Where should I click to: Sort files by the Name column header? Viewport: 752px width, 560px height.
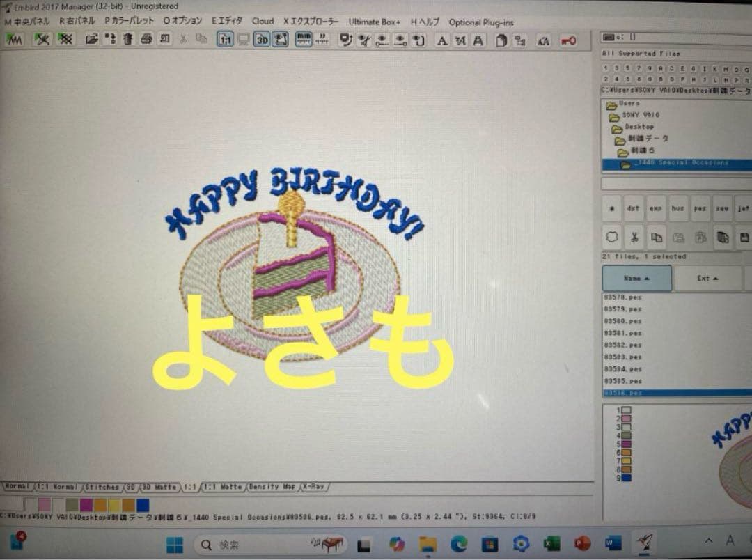[x=636, y=279]
